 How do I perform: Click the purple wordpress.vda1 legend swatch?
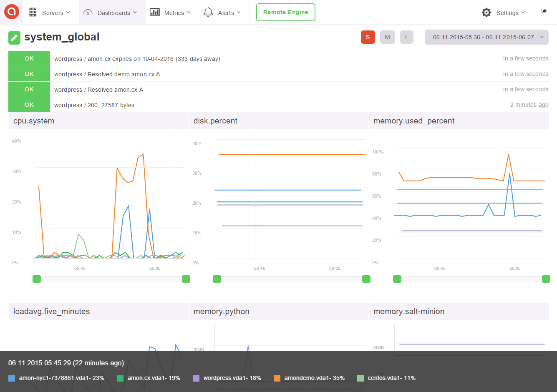pyautogui.click(x=196, y=378)
